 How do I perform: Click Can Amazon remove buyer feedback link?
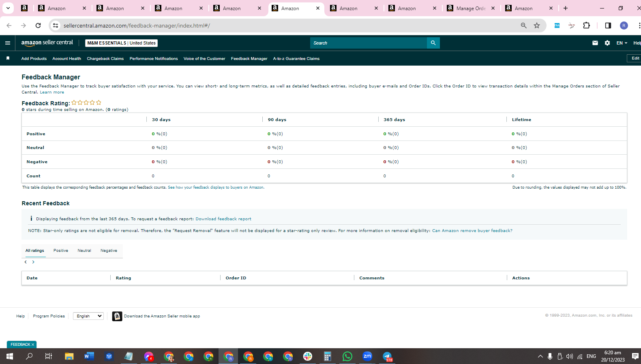tap(472, 231)
